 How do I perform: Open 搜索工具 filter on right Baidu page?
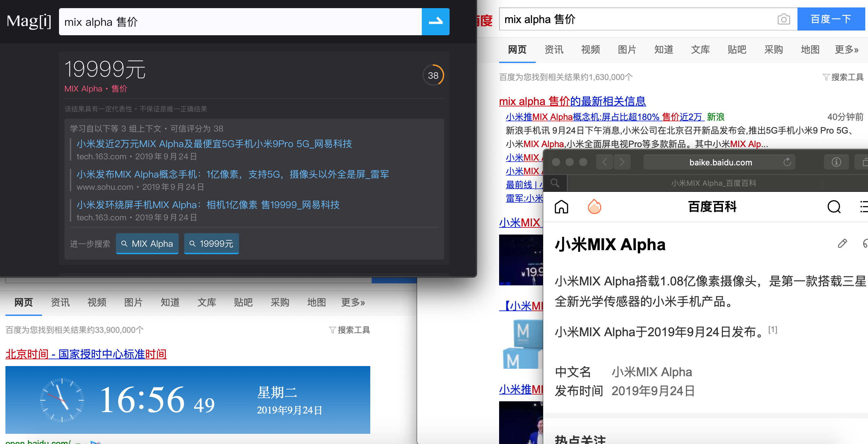pos(843,77)
